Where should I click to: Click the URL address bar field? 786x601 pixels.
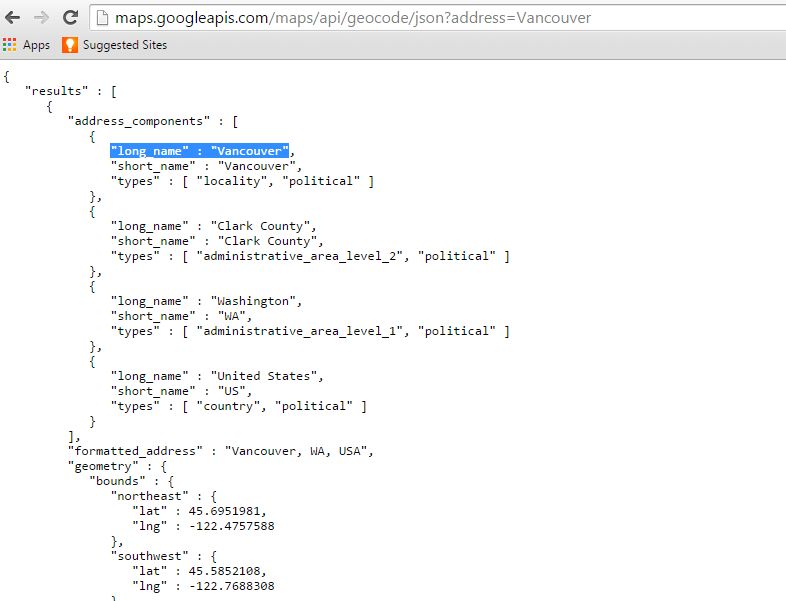tap(439, 18)
